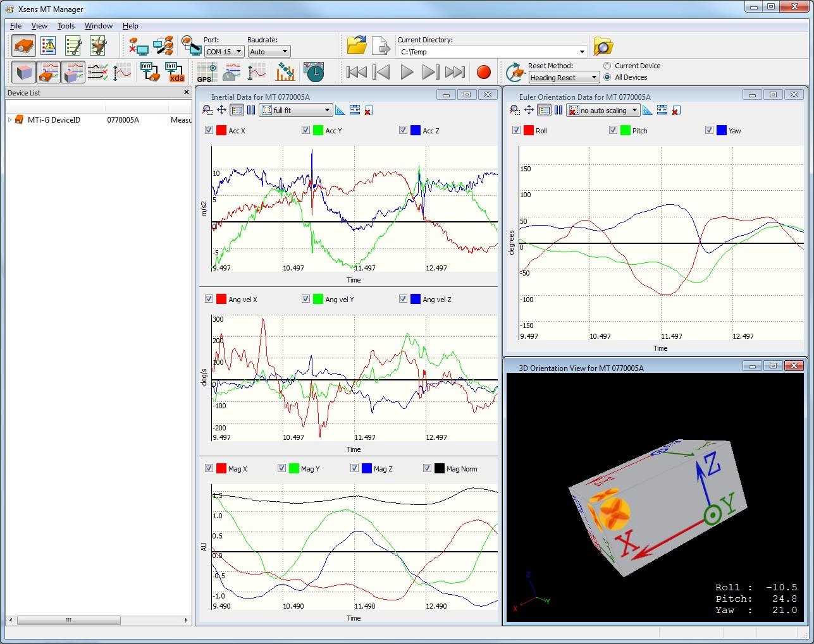The image size is (814, 644).
Task: Click the network scan magnifier icon
Action: 164,46
